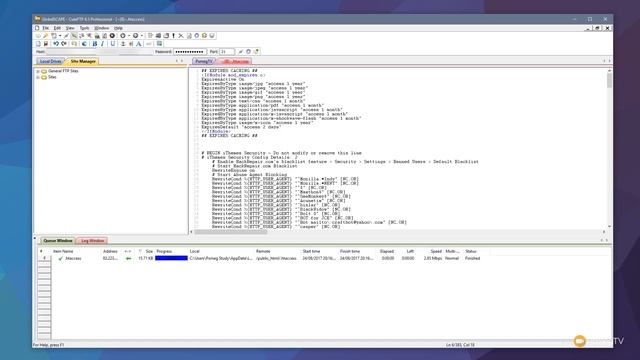Click the yellow house-shaped toolbar icon
The width and height of the screenshot is (640, 360).
click(x=204, y=36)
